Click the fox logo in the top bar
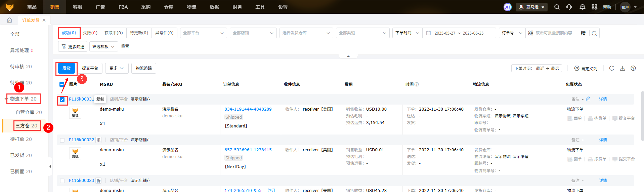644x192 pixels. coord(10,7)
